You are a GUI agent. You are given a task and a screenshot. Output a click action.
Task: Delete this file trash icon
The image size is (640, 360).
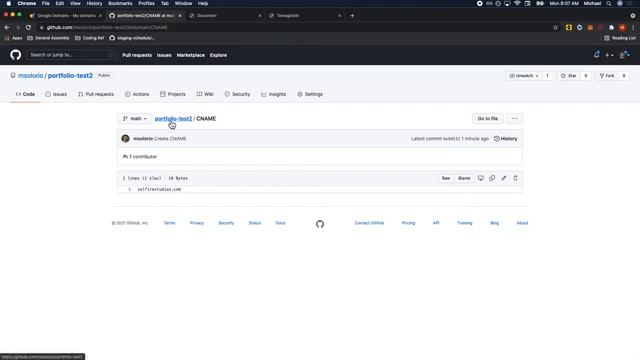tap(515, 178)
